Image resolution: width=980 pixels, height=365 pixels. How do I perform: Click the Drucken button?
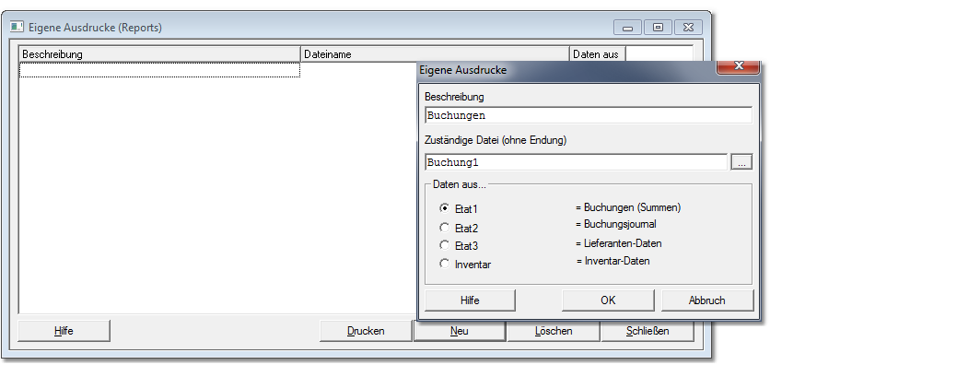tap(366, 331)
